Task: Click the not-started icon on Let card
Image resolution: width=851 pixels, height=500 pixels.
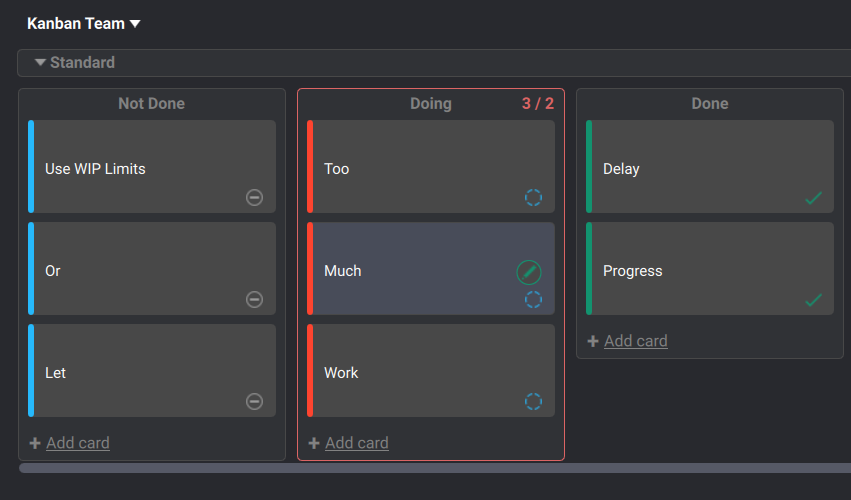Action: (255, 401)
